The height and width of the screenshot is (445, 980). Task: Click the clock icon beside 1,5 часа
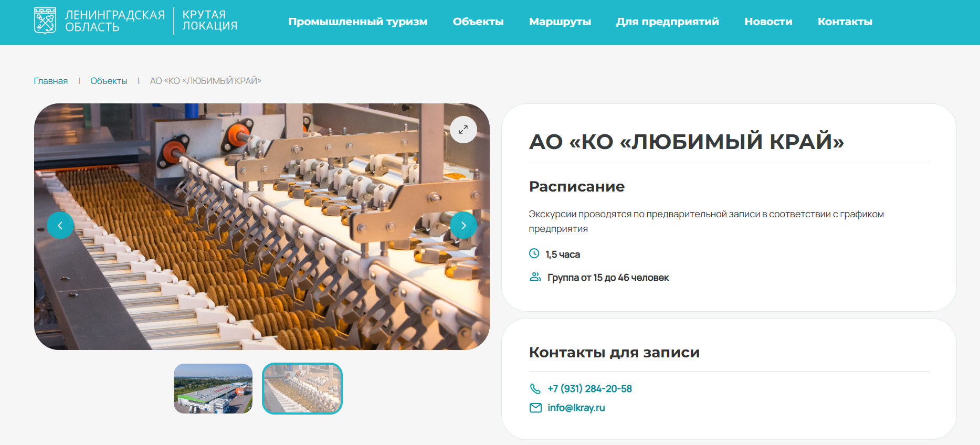click(x=534, y=254)
